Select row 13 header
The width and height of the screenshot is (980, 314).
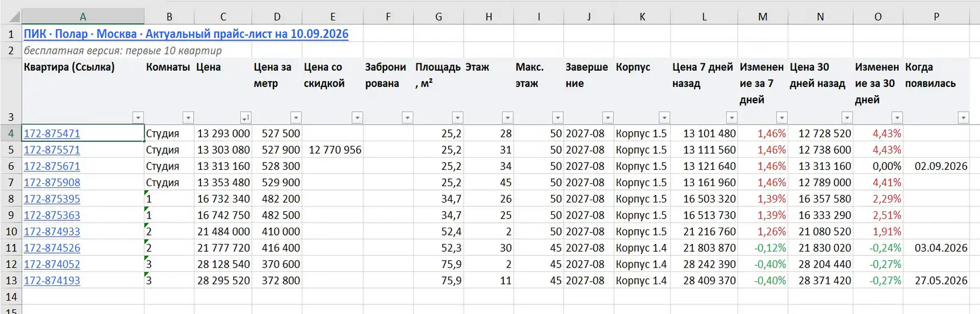[11, 280]
